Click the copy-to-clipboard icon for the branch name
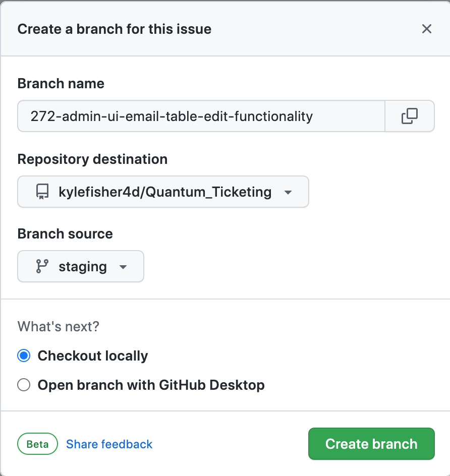The height and width of the screenshot is (476, 450). tap(410, 116)
